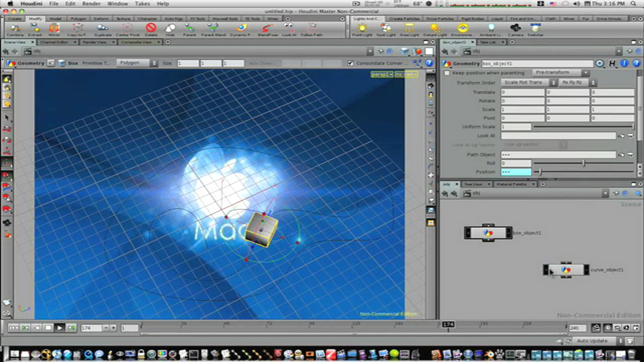Click the Distant Light shelf icon
This screenshot has height=362, width=644.
coord(435,29)
